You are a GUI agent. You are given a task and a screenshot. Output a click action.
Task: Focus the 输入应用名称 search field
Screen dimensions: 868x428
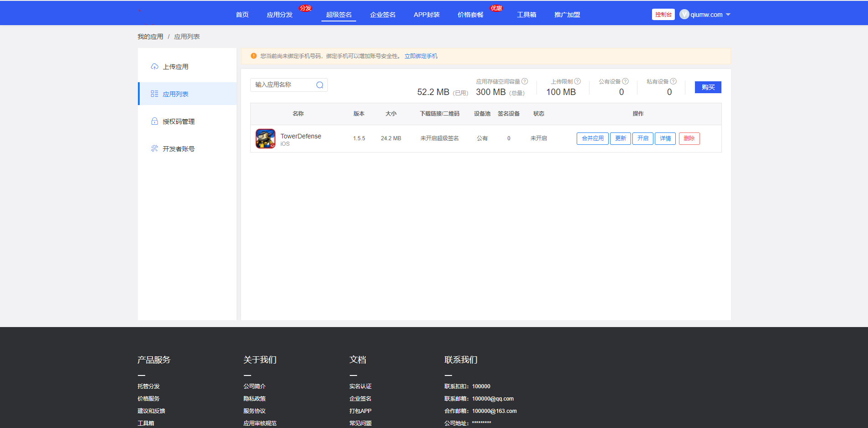[283, 85]
